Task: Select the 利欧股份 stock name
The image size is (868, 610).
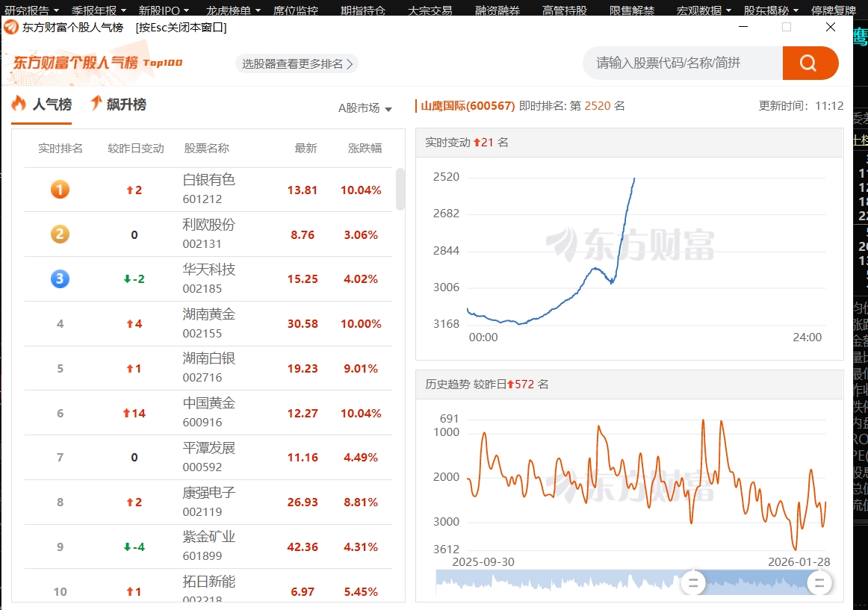Action: [x=208, y=225]
